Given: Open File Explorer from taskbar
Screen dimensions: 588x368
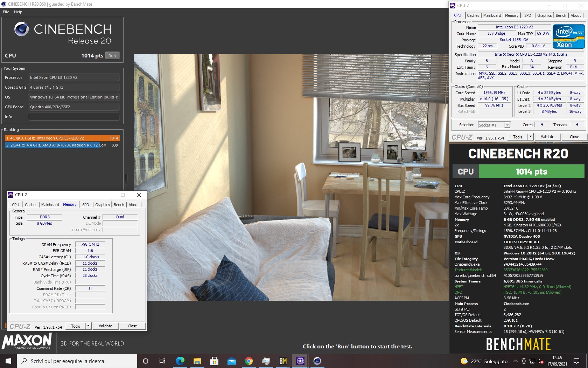Looking at the screenshot, I should [x=197, y=361].
